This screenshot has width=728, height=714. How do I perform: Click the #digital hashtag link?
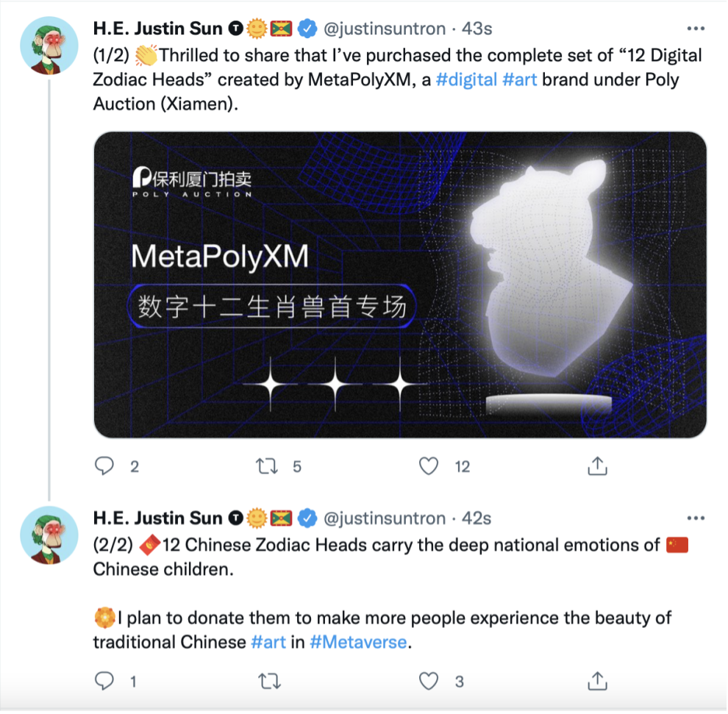coord(466,79)
